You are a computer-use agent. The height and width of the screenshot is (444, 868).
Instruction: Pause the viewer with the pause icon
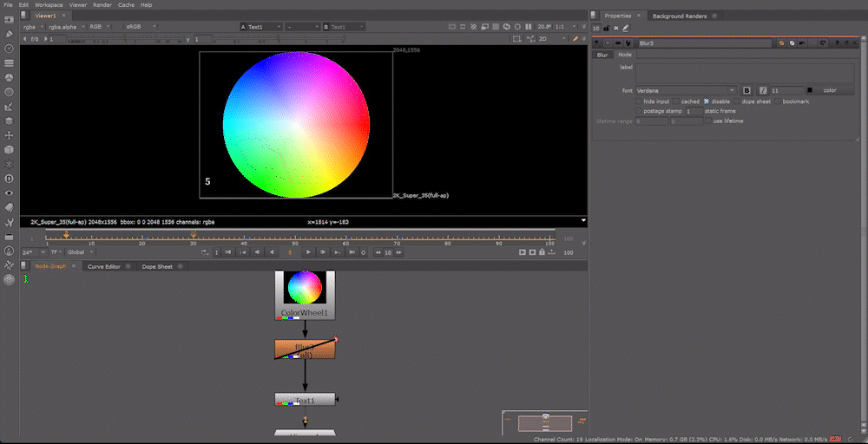528,27
